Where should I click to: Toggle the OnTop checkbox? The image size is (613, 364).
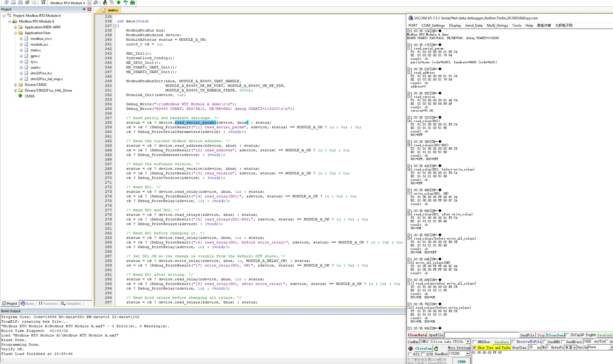pos(567,335)
